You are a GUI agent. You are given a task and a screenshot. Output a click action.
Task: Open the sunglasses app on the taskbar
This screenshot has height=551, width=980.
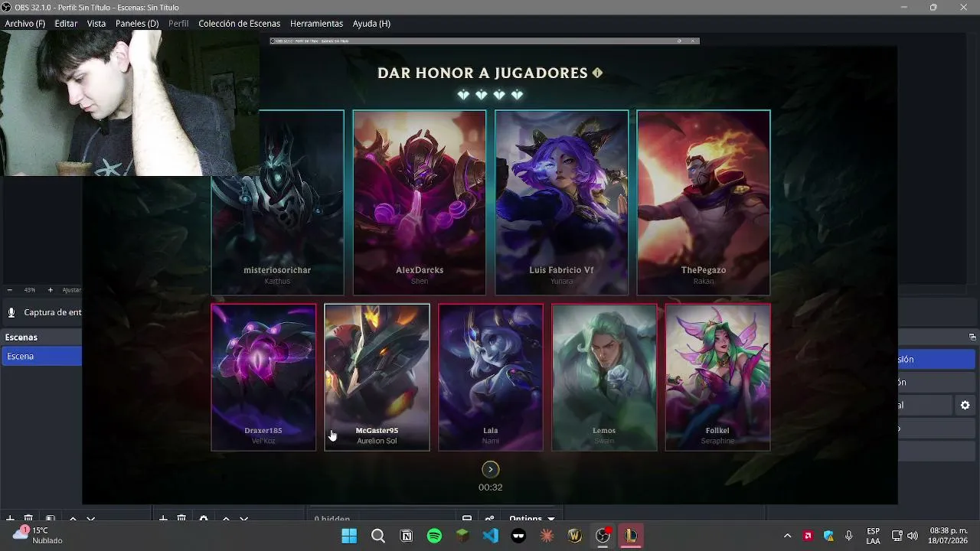tap(518, 536)
